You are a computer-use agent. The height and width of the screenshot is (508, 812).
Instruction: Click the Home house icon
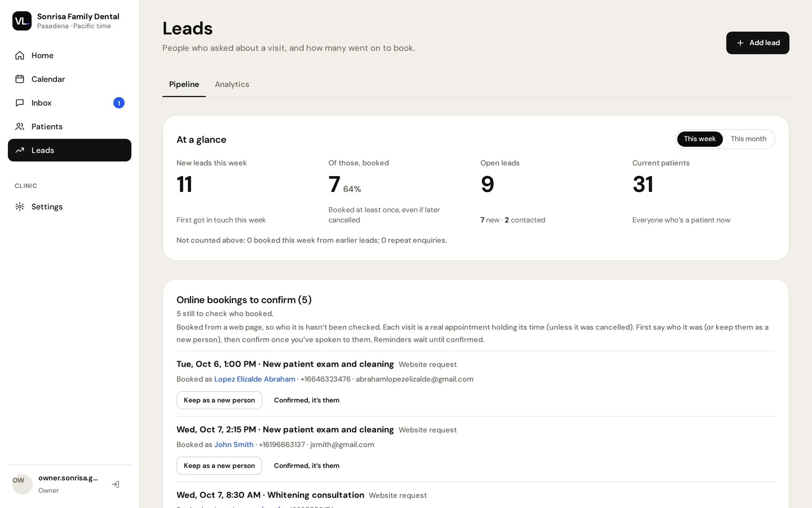(x=19, y=56)
